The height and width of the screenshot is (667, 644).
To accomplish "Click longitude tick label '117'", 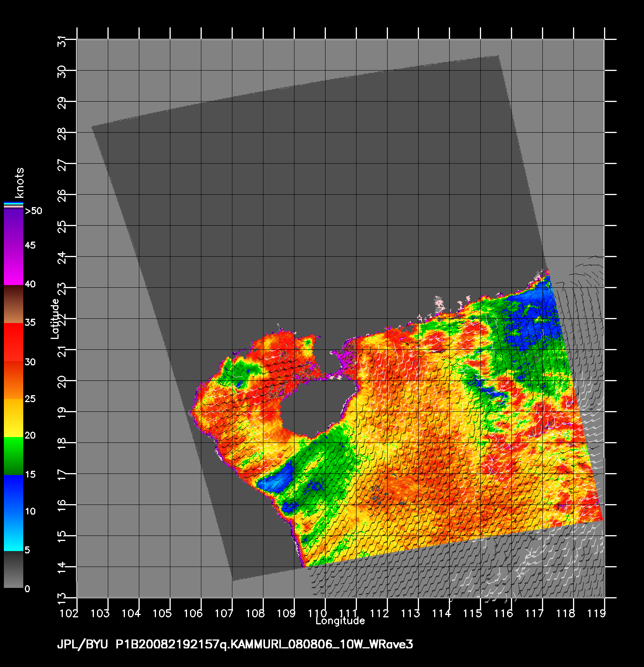I will 535,613.
